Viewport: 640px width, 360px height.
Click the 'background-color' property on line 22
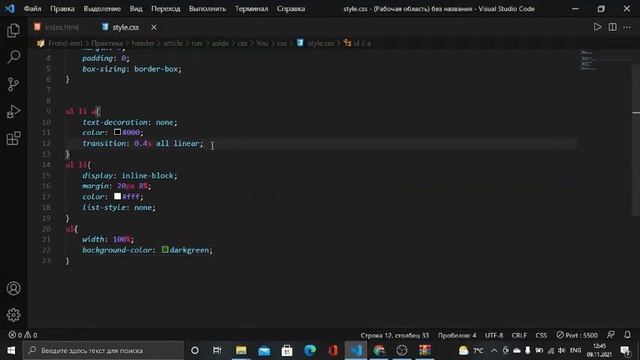point(117,250)
